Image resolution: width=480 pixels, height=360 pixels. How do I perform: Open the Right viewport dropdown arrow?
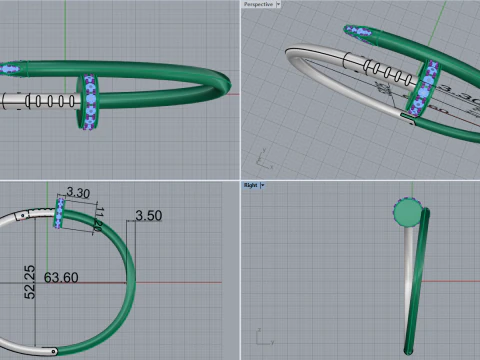tap(262, 185)
